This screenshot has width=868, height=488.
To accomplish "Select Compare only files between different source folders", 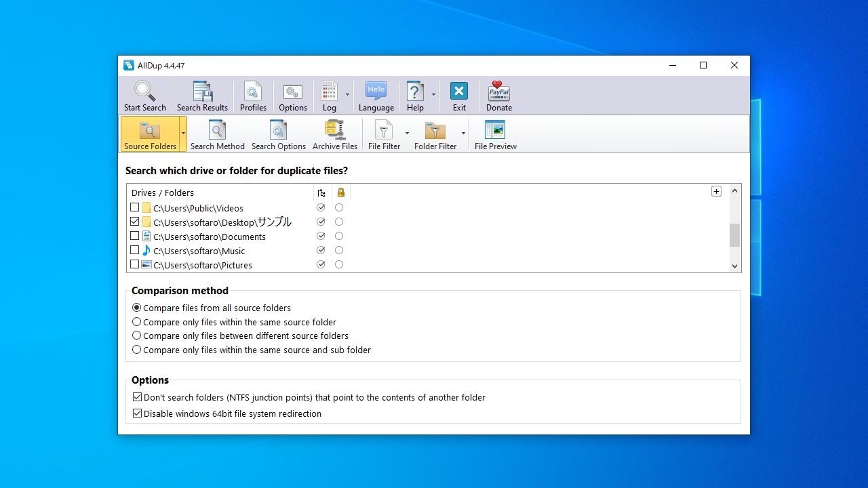I will click(136, 335).
